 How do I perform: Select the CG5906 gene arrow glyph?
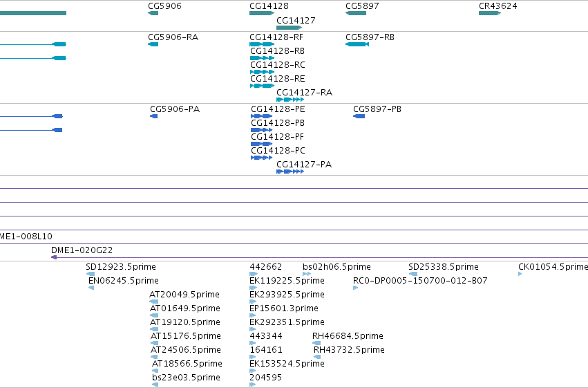153,13
